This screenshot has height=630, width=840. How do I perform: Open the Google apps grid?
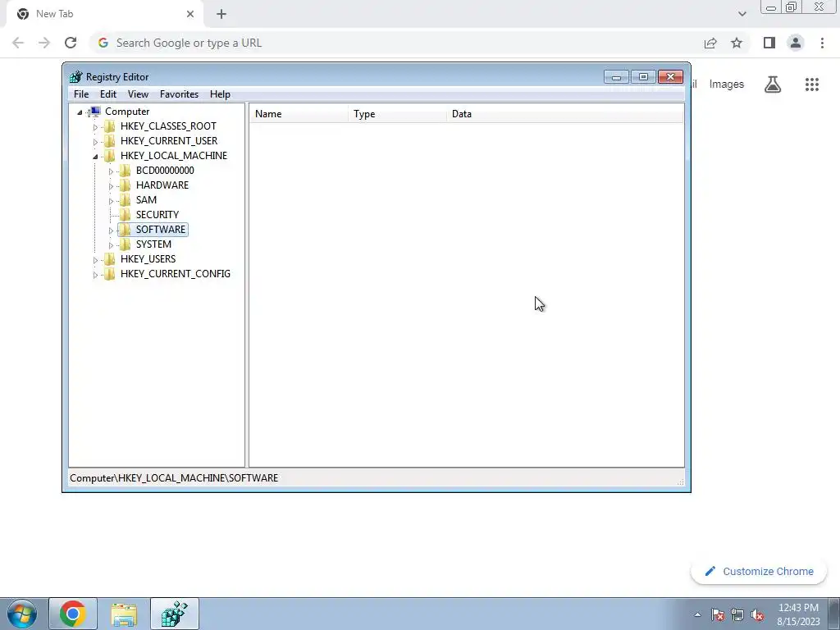click(x=811, y=84)
